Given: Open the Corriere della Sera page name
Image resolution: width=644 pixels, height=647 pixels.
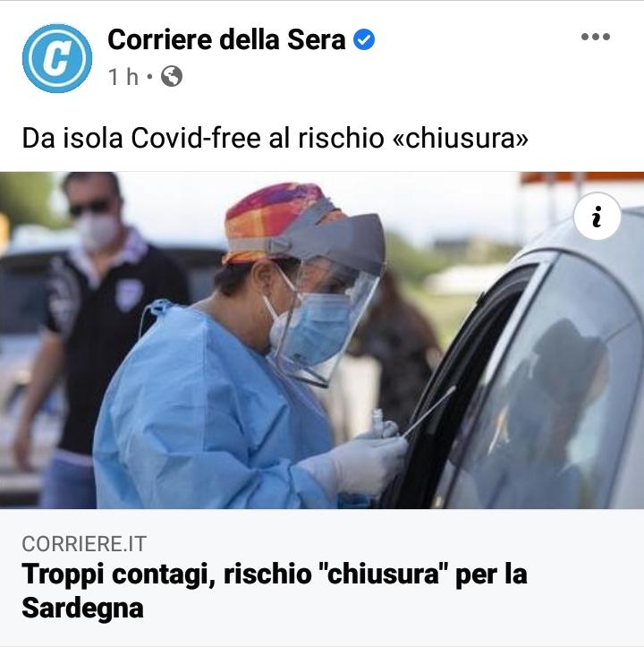Looking at the screenshot, I should coord(226,39).
